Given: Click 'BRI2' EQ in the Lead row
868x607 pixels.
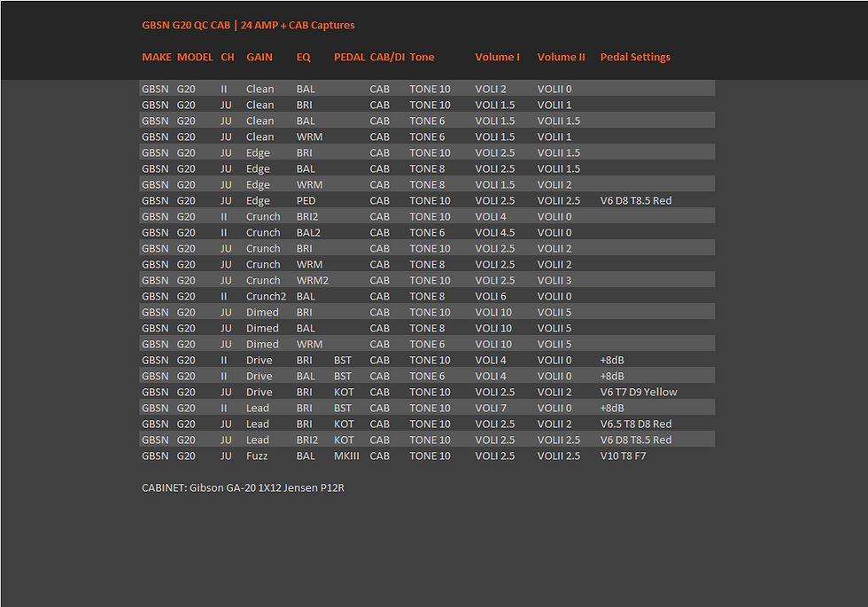Looking at the screenshot, I should pos(307,441).
